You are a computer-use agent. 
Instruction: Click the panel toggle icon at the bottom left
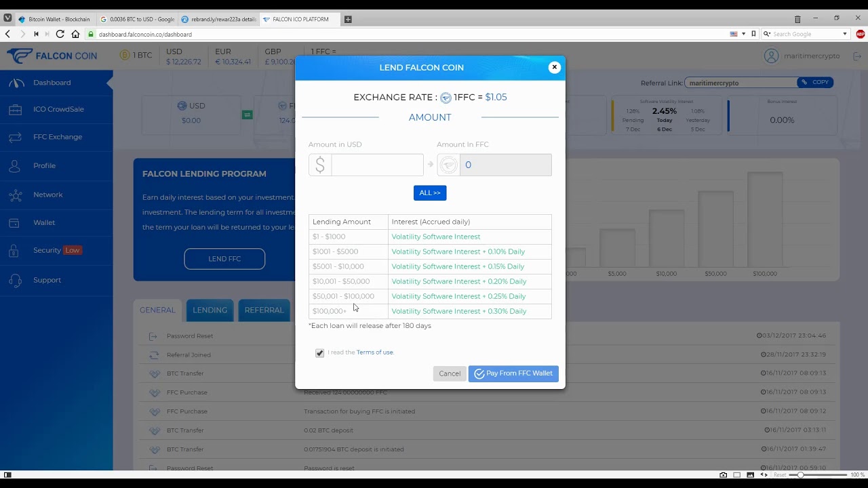tap(7, 474)
